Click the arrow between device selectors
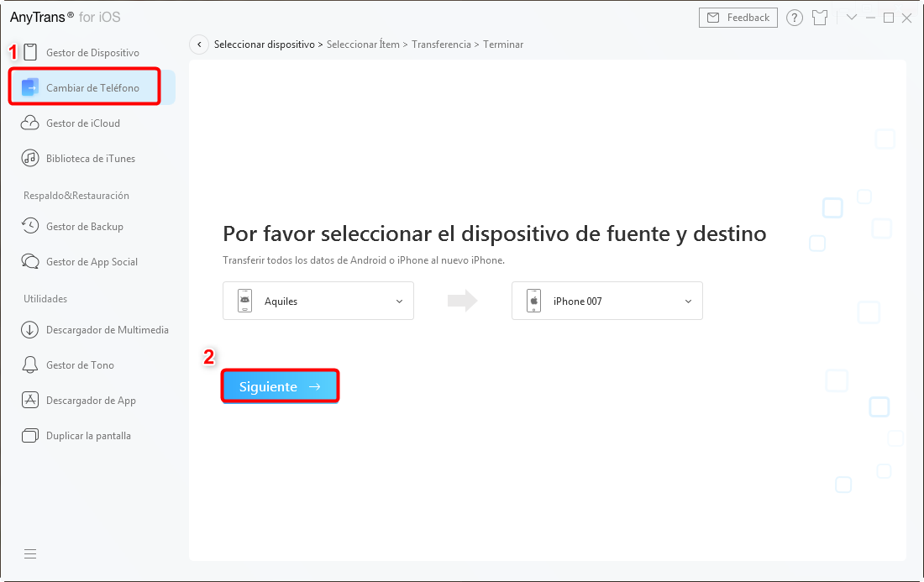Screen dimensions: 924x582 (463, 301)
